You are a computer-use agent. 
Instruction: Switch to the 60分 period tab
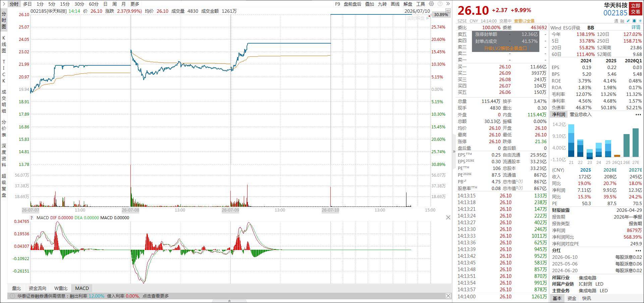click(x=94, y=4)
